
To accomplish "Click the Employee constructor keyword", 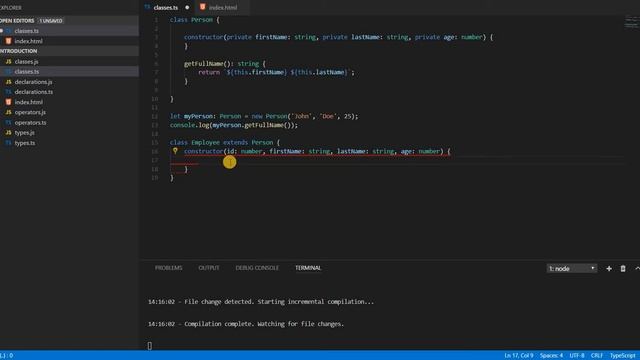I will pos(203,151).
